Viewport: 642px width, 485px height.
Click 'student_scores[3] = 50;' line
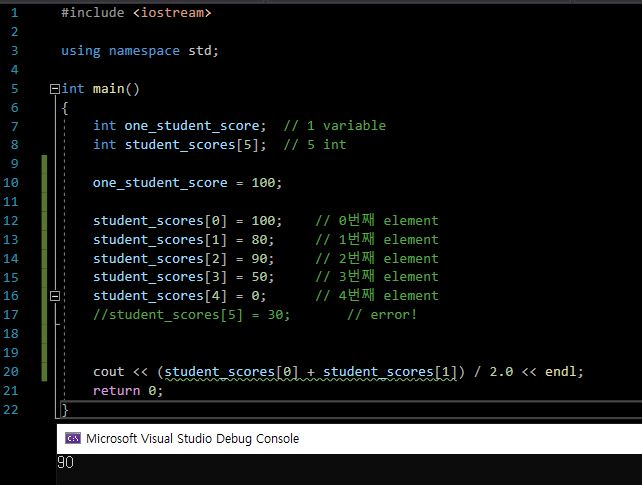coord(183,277)
